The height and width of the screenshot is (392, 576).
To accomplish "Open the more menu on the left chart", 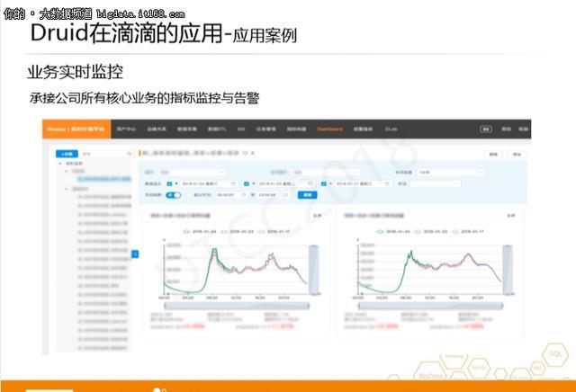I will point(317,216).
